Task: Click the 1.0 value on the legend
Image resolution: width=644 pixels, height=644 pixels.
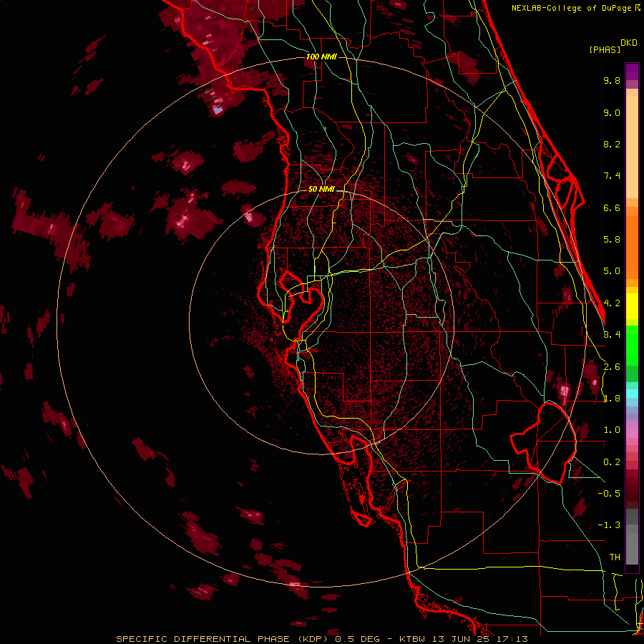Action: [x=612, y=430]
